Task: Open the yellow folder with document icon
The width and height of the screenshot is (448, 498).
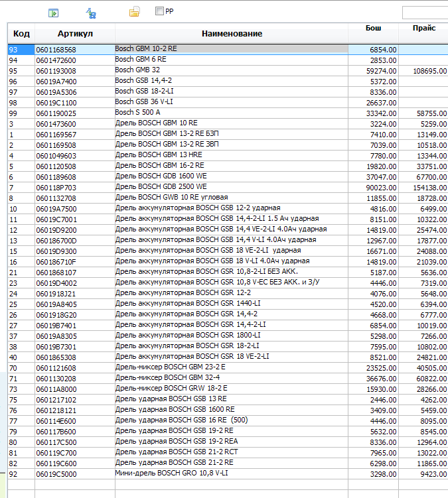Action: pos(134,11)
